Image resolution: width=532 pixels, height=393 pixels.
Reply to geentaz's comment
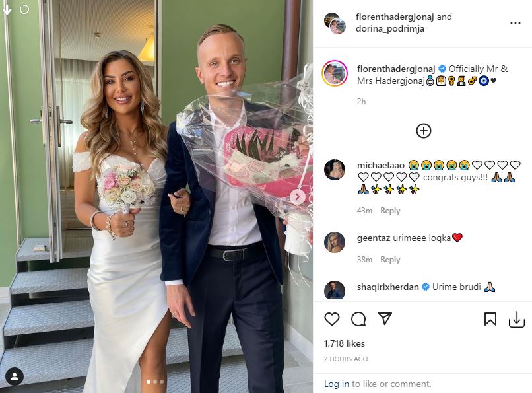pos(390,260)
